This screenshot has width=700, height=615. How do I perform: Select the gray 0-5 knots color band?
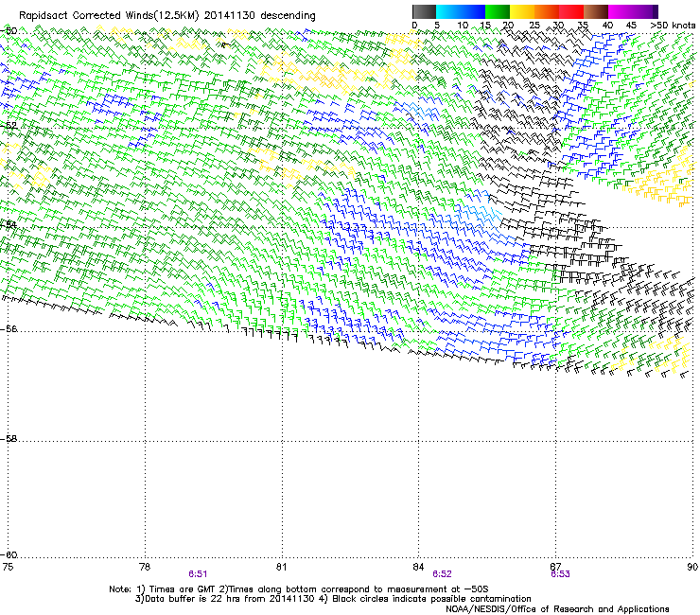tap(424, 11)
